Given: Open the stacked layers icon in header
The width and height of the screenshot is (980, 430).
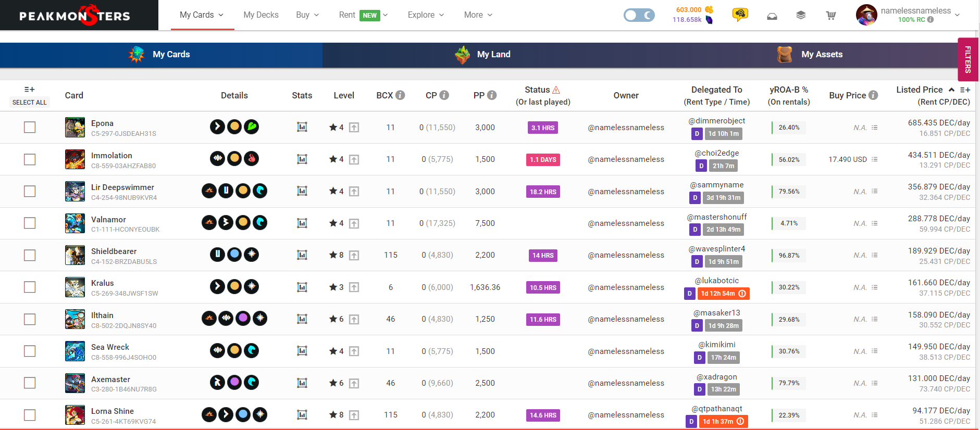Looking at the screenshot, I should tap(801, 16).
